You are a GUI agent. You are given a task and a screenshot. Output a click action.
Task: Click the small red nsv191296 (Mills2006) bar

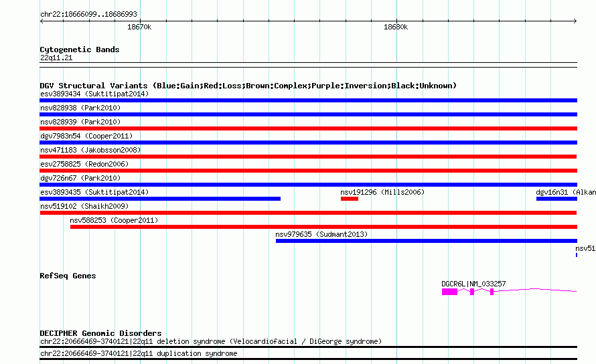click(350, 199)
